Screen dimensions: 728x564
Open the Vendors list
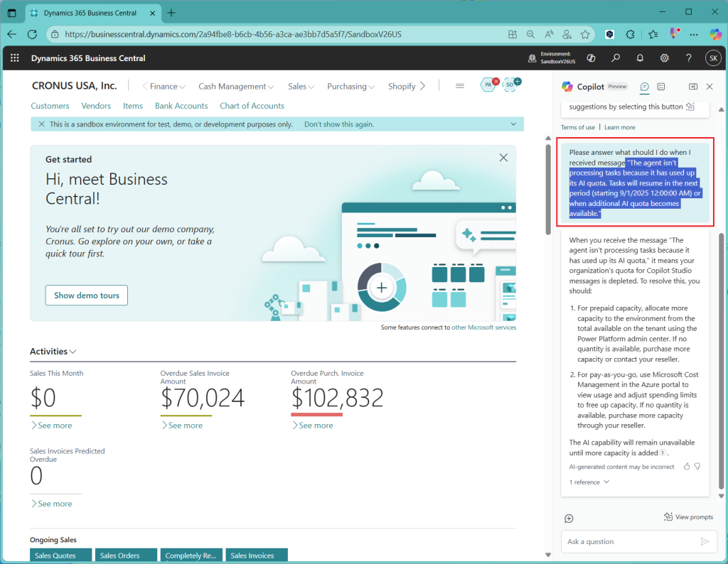(96, 106)
